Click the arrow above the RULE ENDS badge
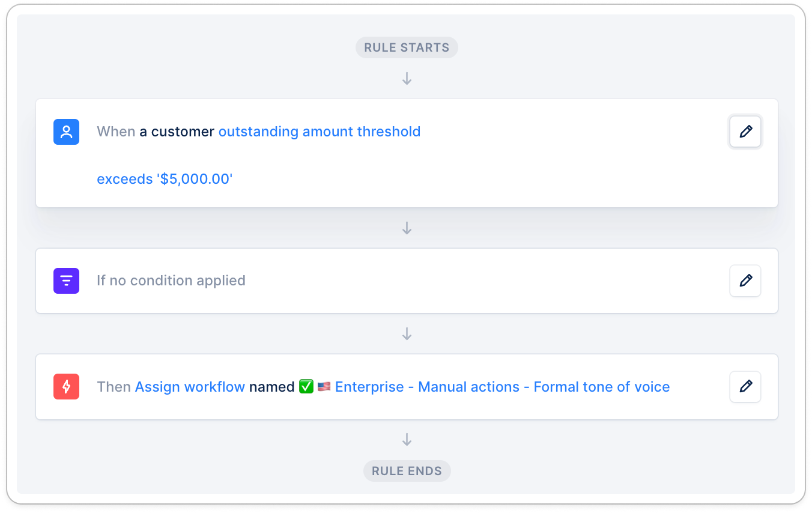812x513 pixels. click(x=407, y=440)
